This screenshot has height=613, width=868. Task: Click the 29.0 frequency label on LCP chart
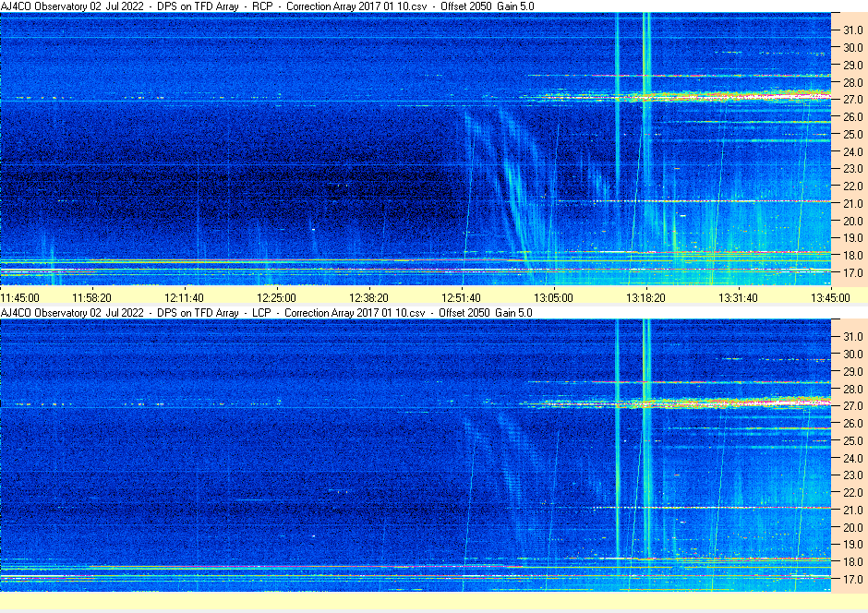[x=853, y=372]
